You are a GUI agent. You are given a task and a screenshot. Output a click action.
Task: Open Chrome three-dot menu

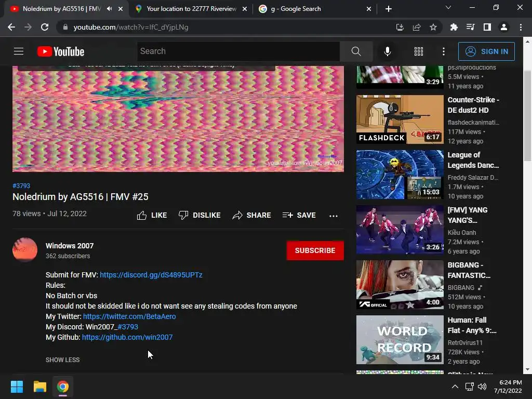pyautogui.click(x=521, y=27)
